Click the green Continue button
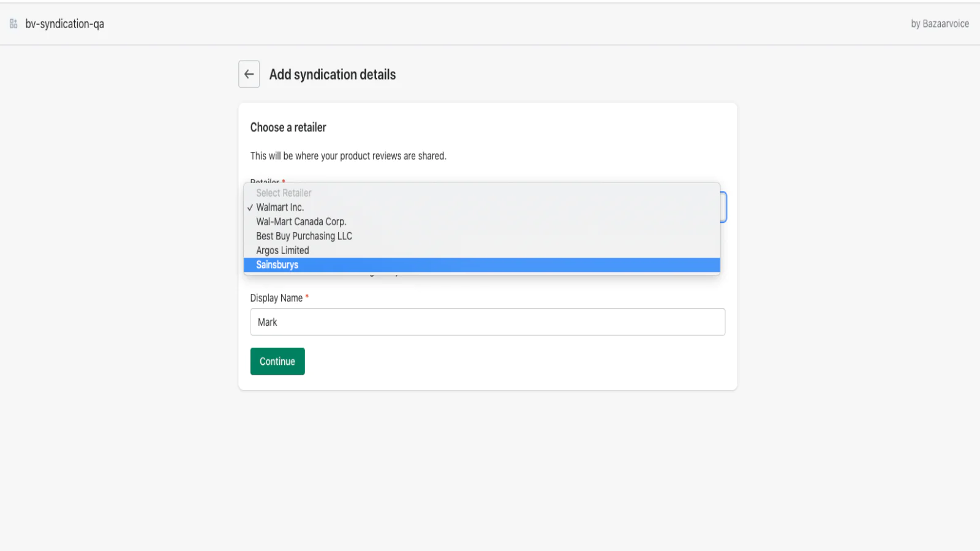 tap(277, 361)
